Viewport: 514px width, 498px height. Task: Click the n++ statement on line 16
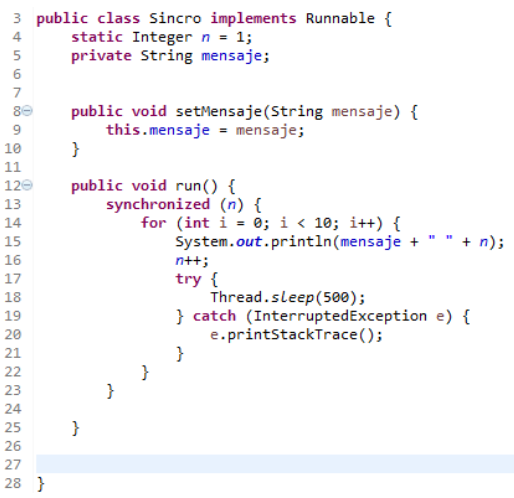(192, 260)
